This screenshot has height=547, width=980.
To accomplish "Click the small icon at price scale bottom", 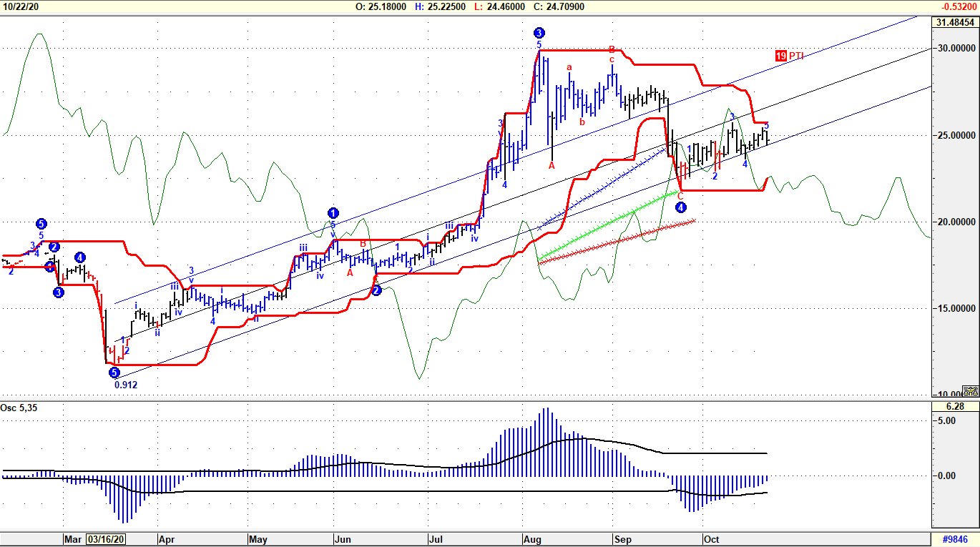I will tap(969, 391).
